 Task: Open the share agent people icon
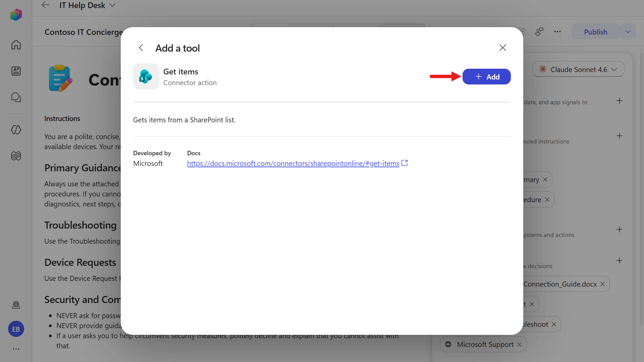point(539,32)
